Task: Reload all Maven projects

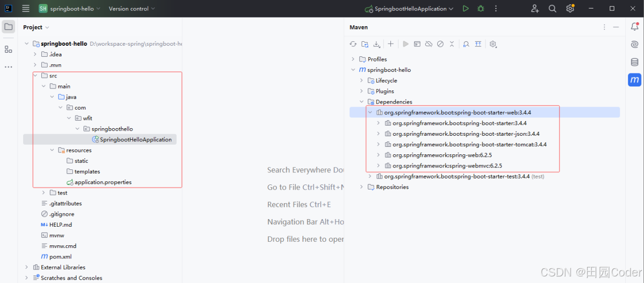Action: click(353, 44)
